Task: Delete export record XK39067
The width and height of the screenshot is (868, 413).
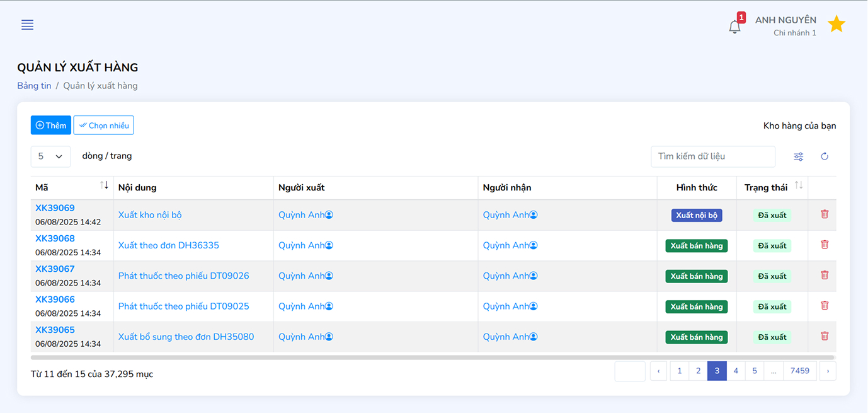Action: click(824, 276)
